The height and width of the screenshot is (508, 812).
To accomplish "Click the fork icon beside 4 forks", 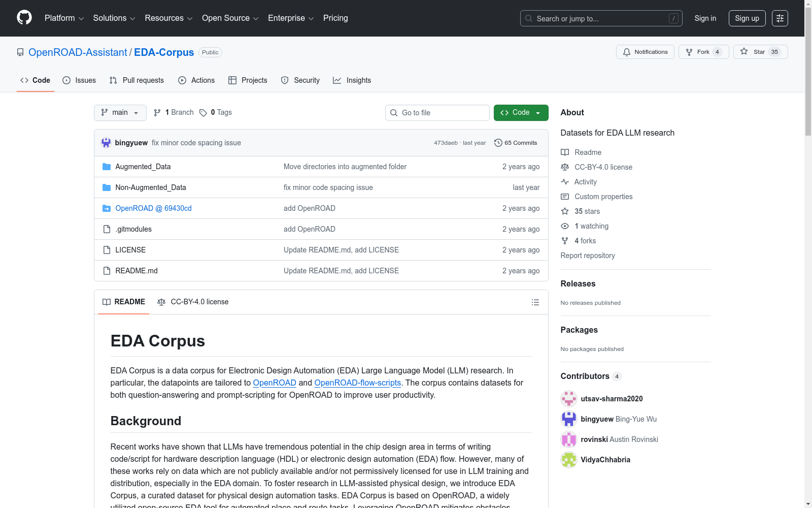I will (565, 241).
